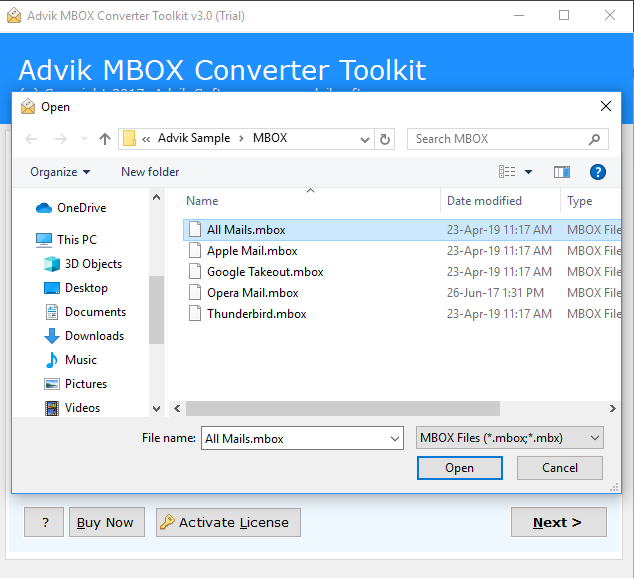Click horizontal scrollbar right arrow
This screenshot has height=578, width=634.
point(613,409)
